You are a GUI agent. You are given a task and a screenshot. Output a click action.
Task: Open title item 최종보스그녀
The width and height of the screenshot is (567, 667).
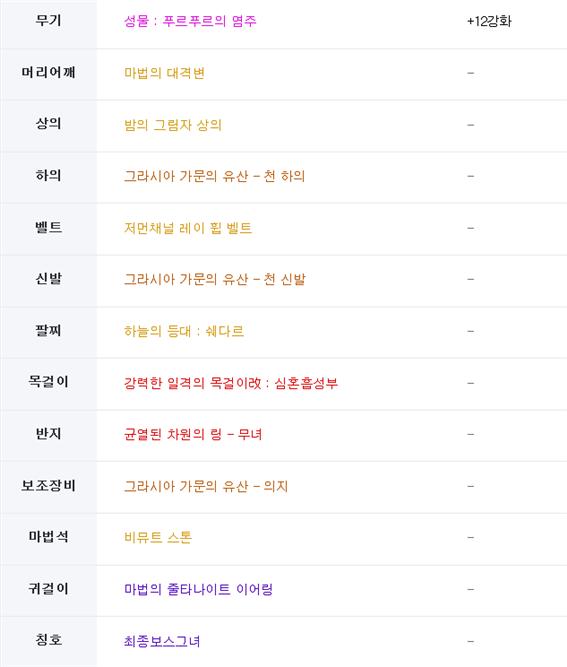pos(162,641)
